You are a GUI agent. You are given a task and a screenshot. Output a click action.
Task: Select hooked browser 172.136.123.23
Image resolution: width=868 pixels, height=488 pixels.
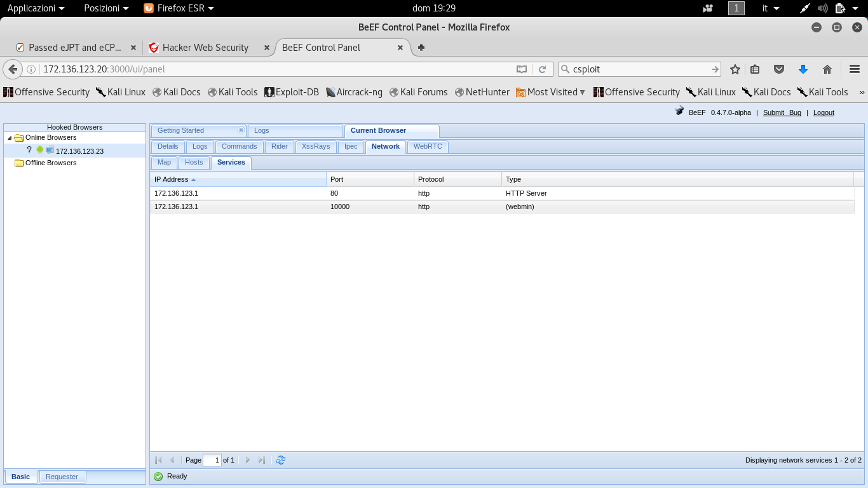pyautogui.click(x=79, y=151)
